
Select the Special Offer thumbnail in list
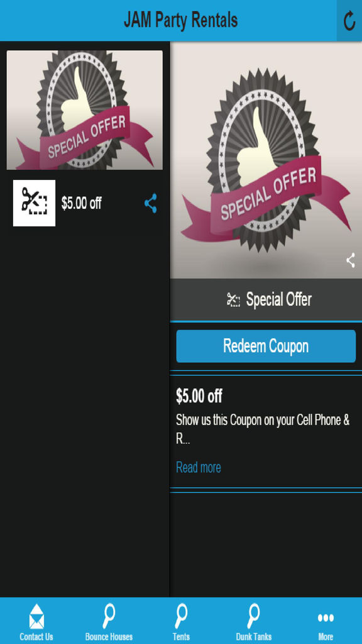pyautogui.click(x=85, y=109)
